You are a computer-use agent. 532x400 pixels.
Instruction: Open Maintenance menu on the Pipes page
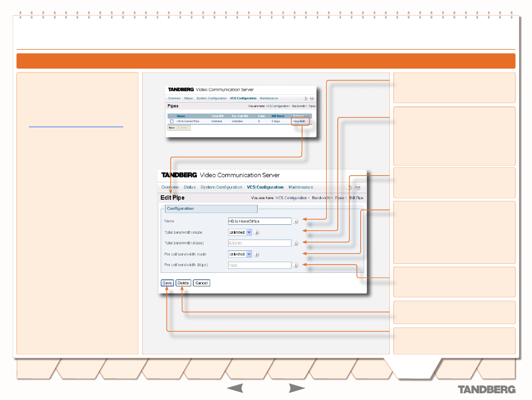click(269, 99)
